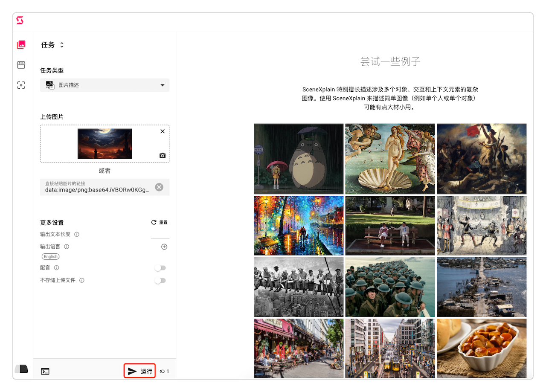This screenshot has width=546, height=392.
Task: Open the 图片描述 task type dropdown
Action: (105, 85)
